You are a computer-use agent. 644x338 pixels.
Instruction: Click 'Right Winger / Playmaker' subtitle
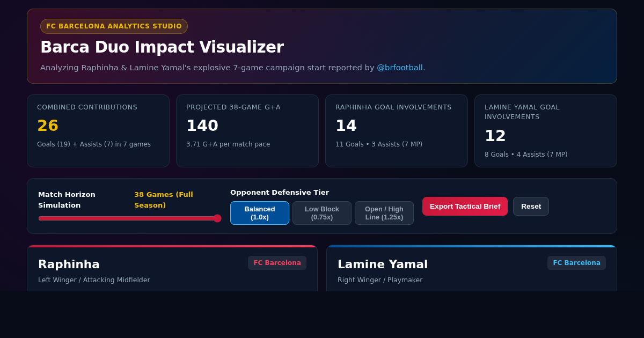click(380, 280)
